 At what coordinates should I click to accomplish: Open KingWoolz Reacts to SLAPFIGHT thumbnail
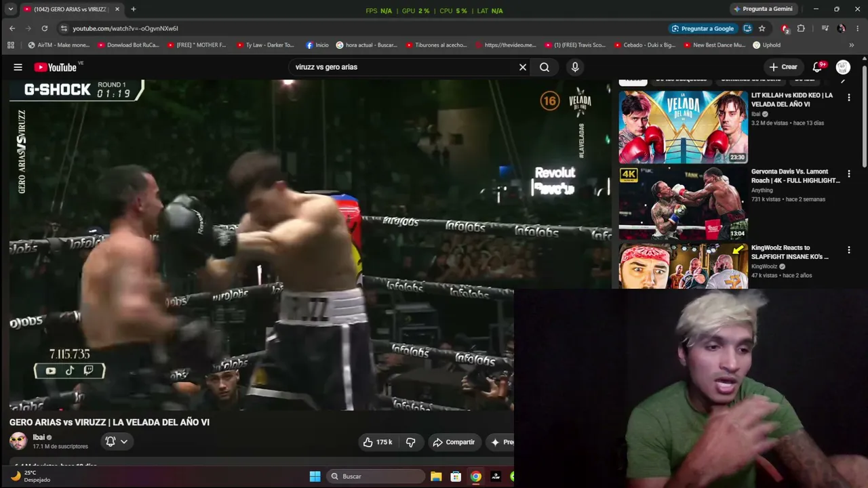[x=684, y=266]
